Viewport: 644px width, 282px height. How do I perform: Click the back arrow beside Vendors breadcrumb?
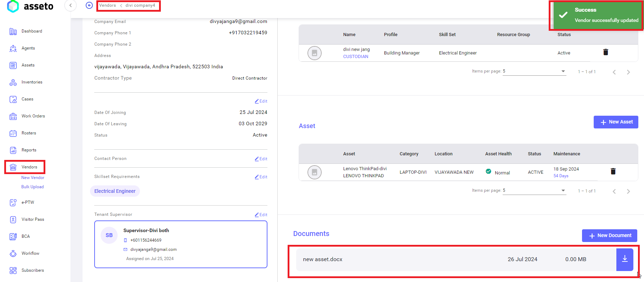89,5
